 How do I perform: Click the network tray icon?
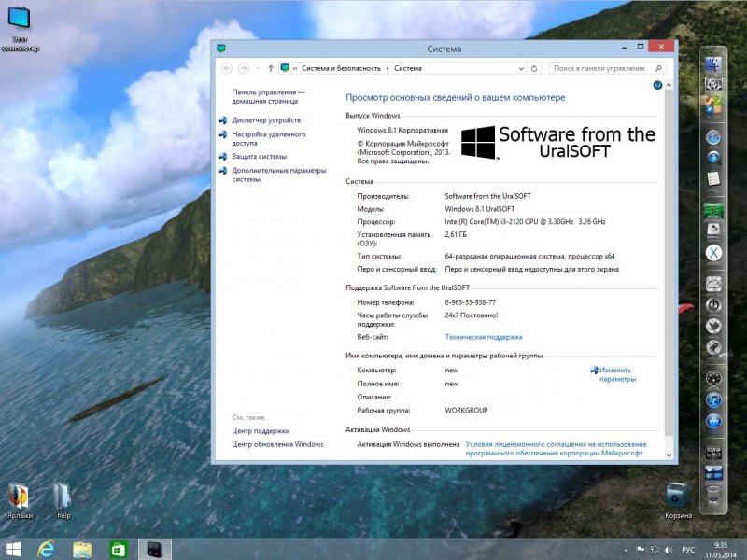[655, 550]
